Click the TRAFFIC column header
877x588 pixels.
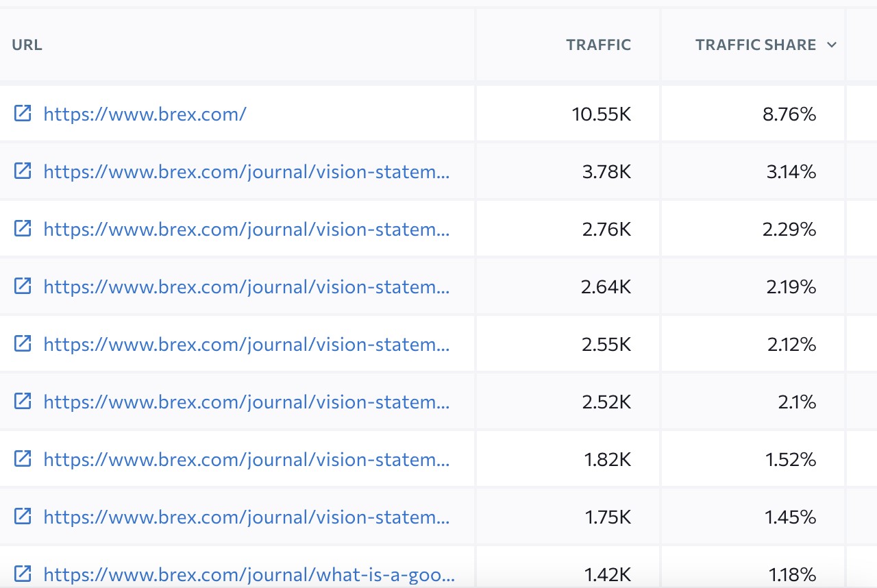(598, 45)
